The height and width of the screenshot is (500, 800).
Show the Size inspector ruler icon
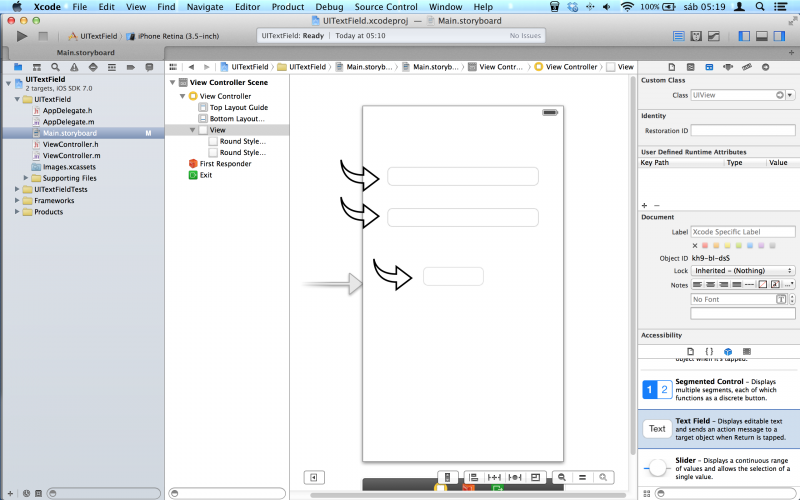(x=747, y=67)
